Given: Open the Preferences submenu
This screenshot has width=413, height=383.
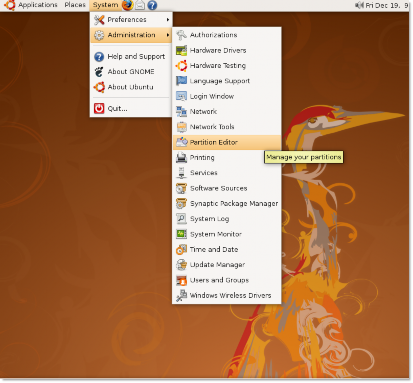Looking at the screenshot, I should click(x=131, y=20).
